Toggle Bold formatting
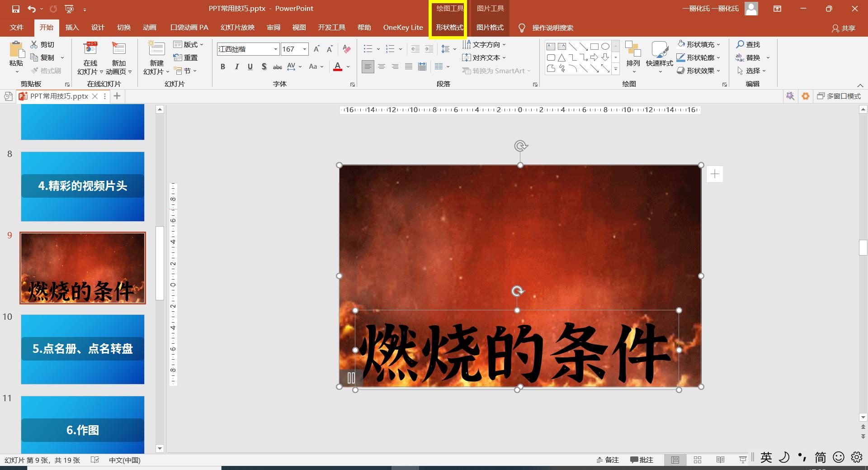The width and height of the screenshot is (868, 470). click(x=223, y=67)
